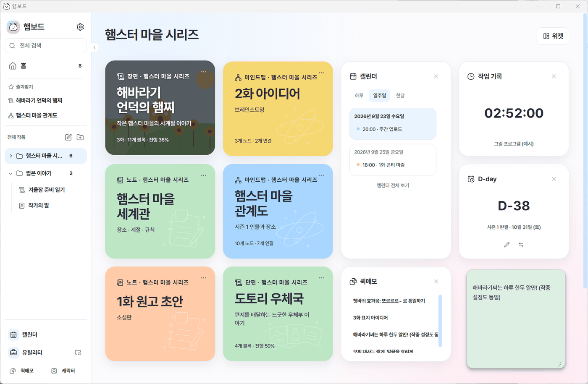Viewport: 588px width, 384px height.
Task: Click the 캘린더 전체 보기 link
Action: point(393,185)
